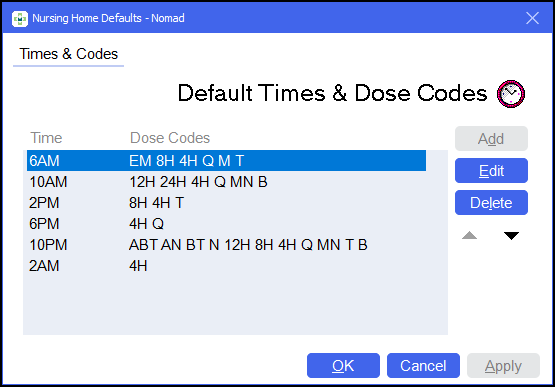
Task: Click the clock icon beside the heading
Action: [x=511, y=94]
